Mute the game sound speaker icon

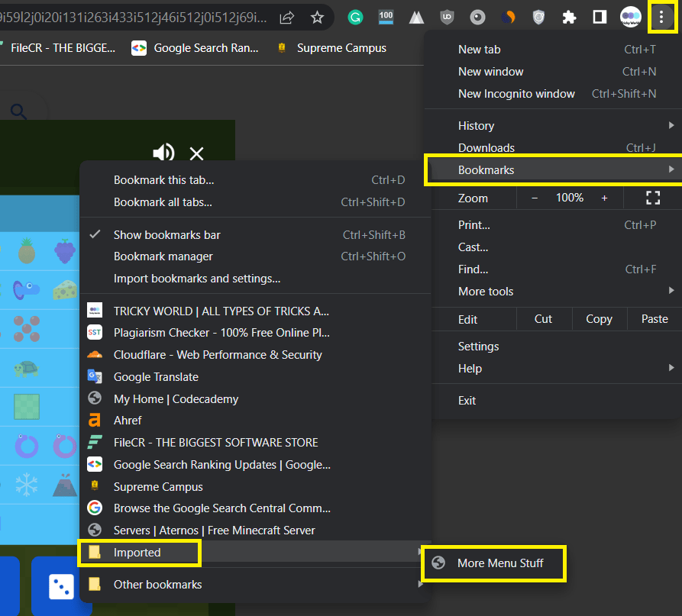click(x=163, y=153)
